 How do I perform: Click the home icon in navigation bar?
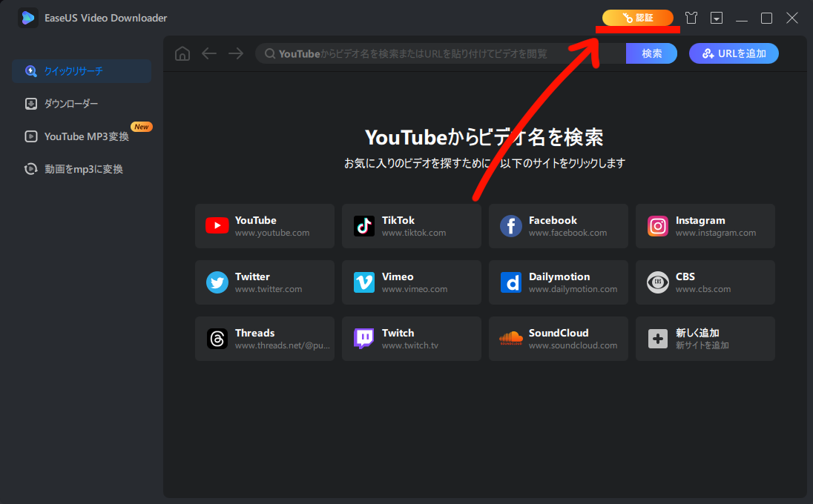(x=182, y=53)
